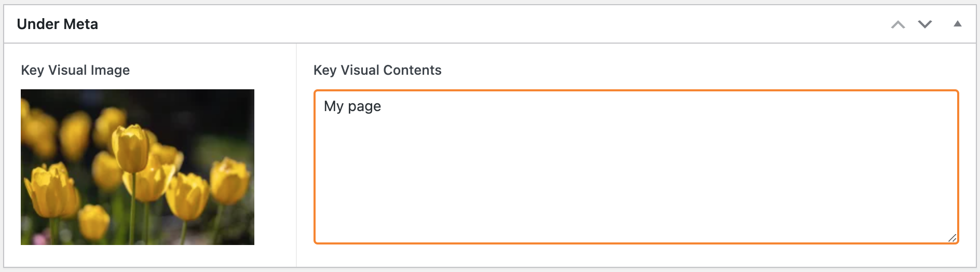Click the word "Meta" in the heading

[81, 24]
